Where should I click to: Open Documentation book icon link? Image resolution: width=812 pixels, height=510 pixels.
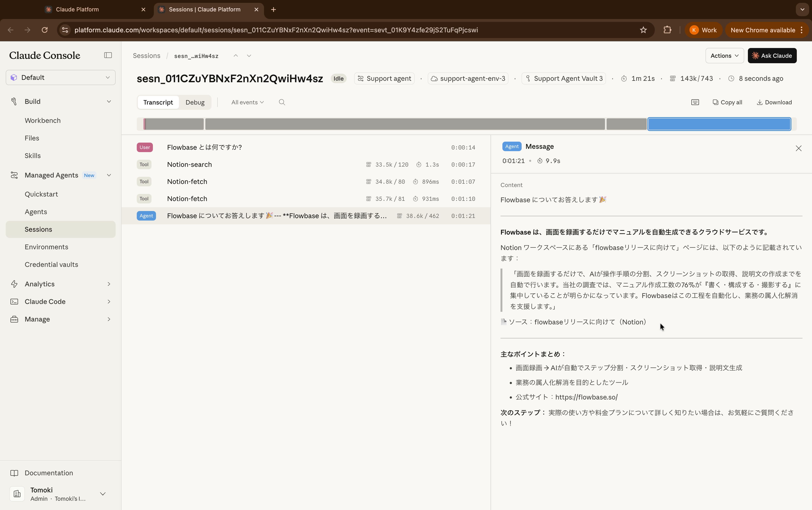pos(14,473)
